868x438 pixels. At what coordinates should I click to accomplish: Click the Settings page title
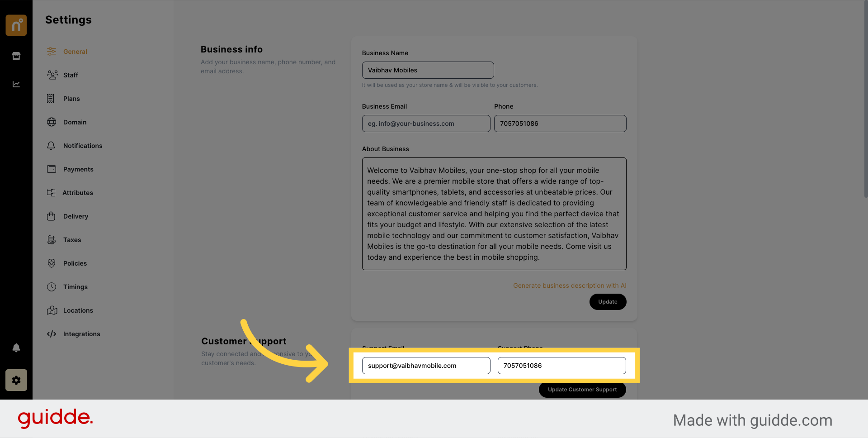(68, 20)
